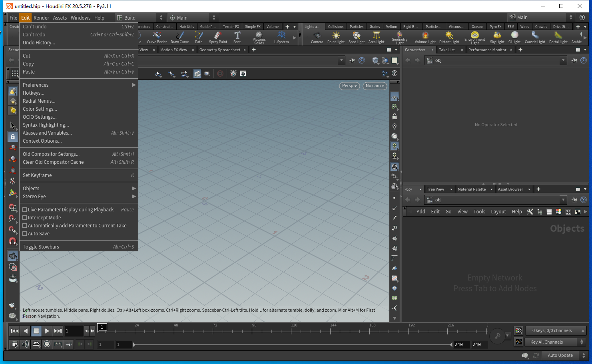
Task: Select the Volume Light shelf tool
Action: tap(425, 38)
